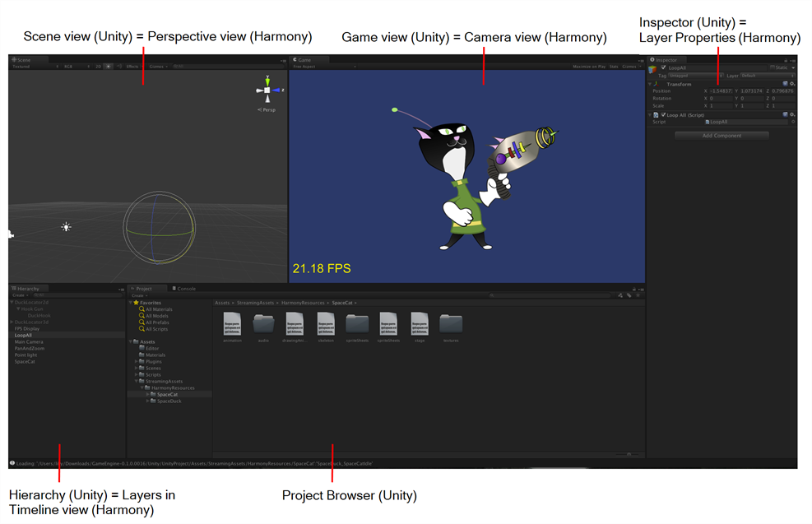Image resolution: width=812 pixels, height=524 pixels.
Task: Click the LoopAll cube icon in Inspector
Action: (x=652, y=68)
